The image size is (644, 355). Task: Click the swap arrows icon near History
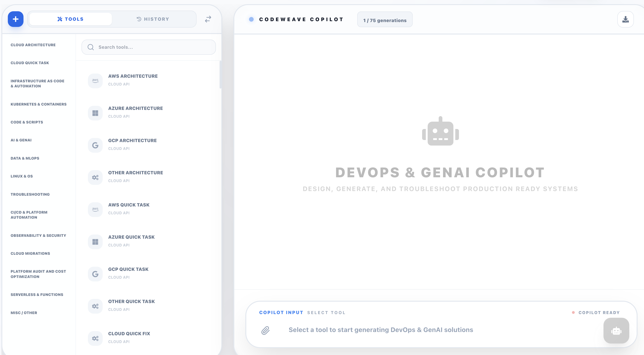(208, 19)
